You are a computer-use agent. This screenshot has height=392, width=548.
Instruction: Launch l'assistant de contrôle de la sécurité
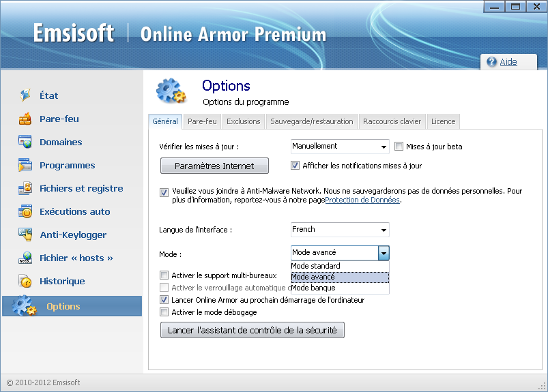pos(253,330)
